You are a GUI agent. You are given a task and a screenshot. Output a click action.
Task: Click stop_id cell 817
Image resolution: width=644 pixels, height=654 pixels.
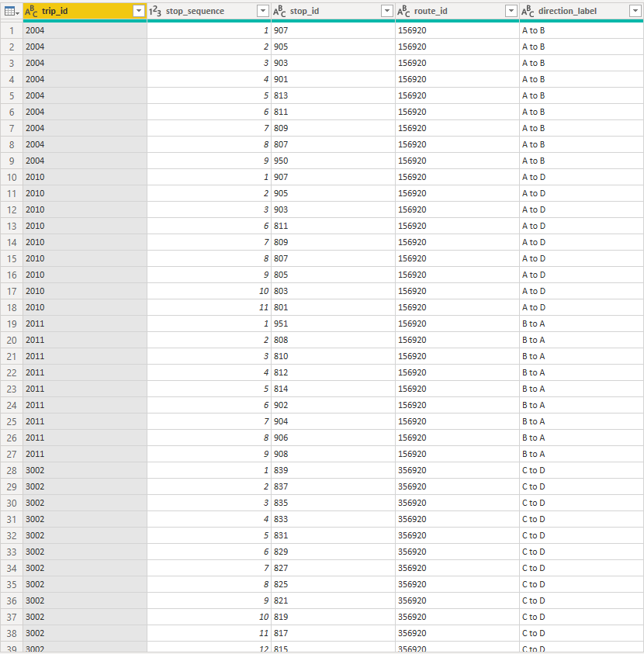pyautogui.click(x=334, y=633)
